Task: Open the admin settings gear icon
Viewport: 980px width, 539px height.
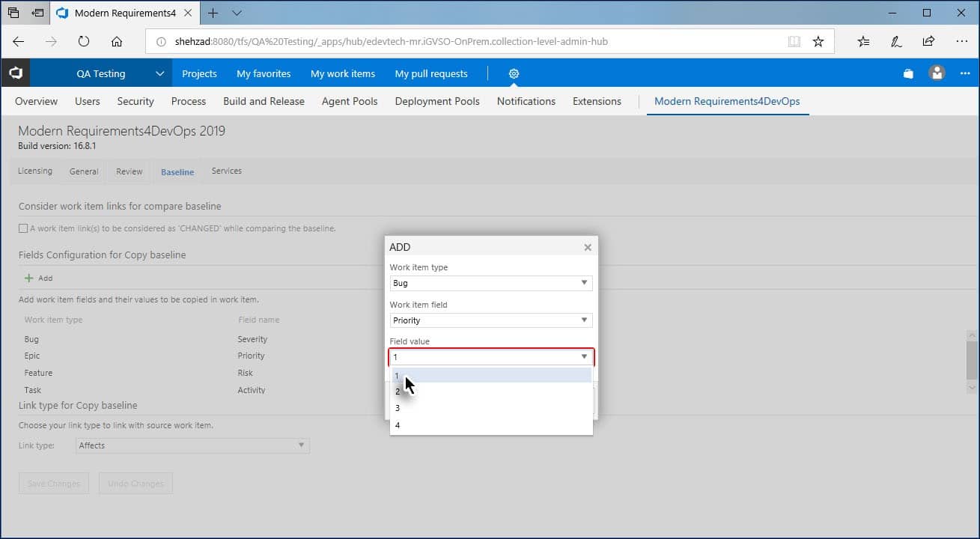Action: tap(514, 73)
